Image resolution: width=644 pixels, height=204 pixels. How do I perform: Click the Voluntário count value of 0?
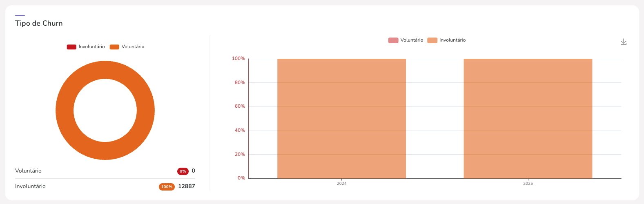pos(193,171)
